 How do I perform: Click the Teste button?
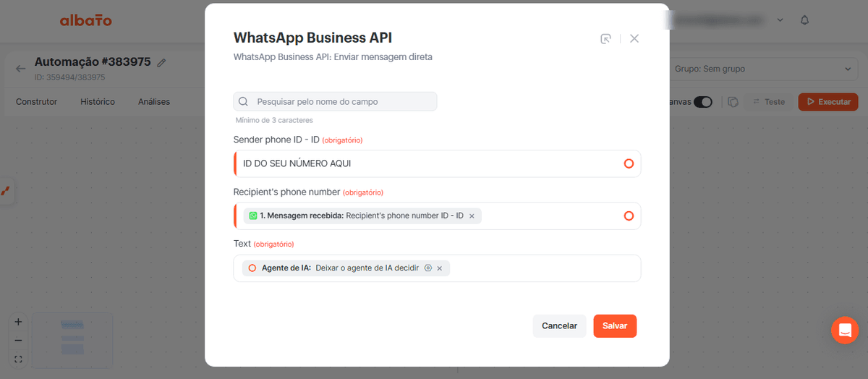(x=769, y=102)
